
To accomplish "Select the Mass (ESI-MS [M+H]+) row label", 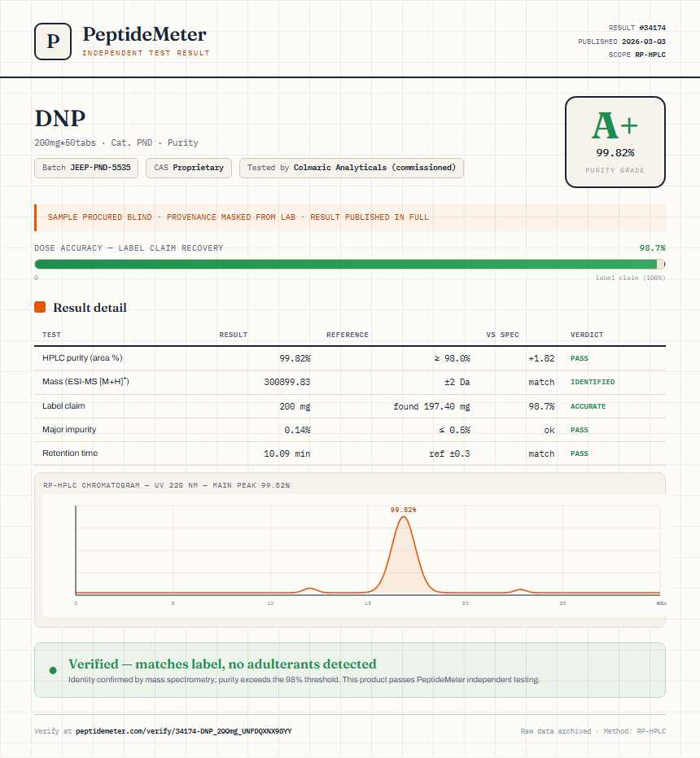I will tap(85, 381).
